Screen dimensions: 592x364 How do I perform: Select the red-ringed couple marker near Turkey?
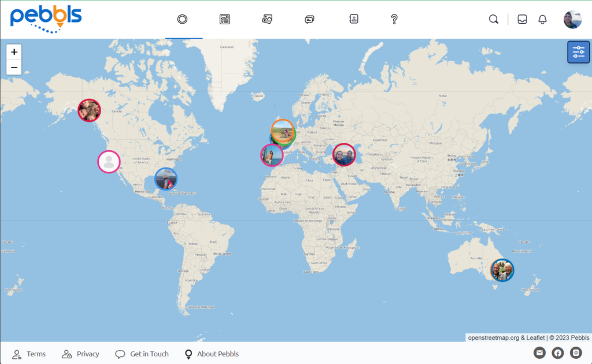pos(344,155)
